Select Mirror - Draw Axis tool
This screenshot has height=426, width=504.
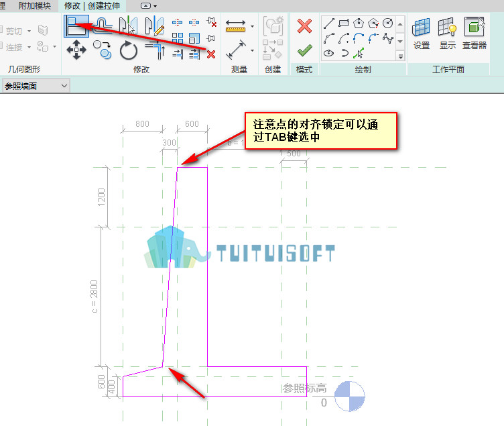pyautogui.click(x=154, y=25)
